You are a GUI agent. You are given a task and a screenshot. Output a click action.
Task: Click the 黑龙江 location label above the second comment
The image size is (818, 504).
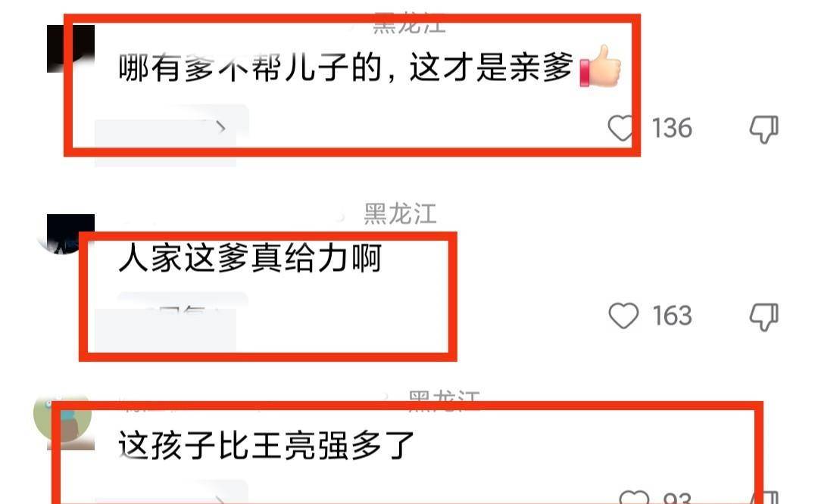click(x=400, y=213)
